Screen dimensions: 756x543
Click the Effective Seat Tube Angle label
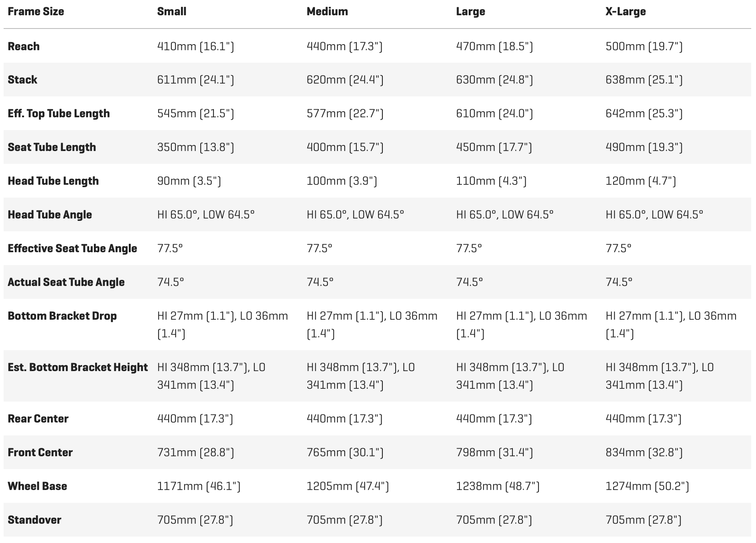(x=72, y=248)
